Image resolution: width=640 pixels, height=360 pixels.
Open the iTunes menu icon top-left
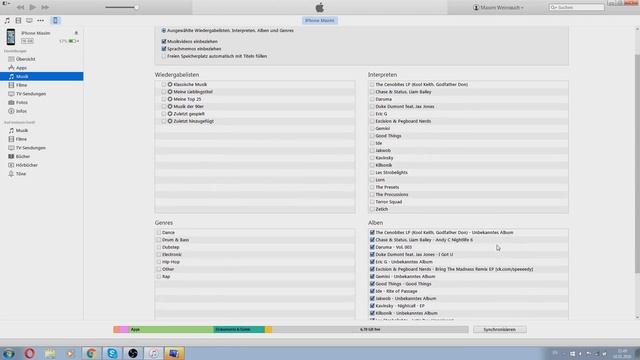tap(6, 4)
